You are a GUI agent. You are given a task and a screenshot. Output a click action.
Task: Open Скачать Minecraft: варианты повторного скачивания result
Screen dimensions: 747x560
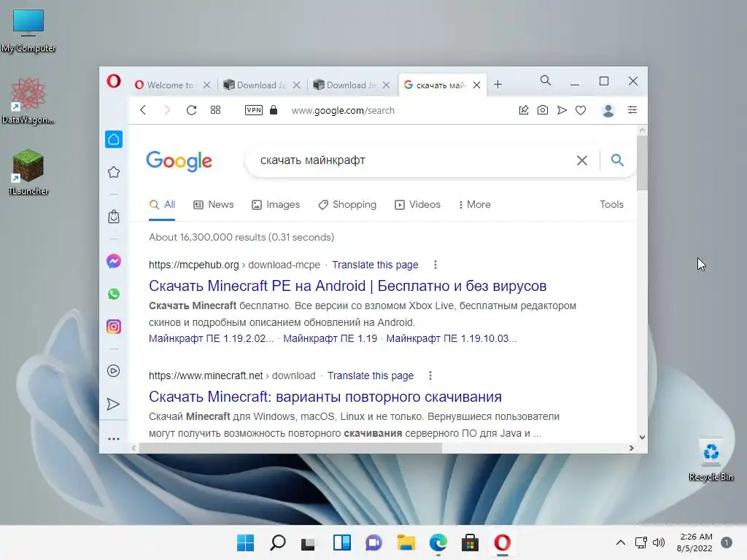325,397
